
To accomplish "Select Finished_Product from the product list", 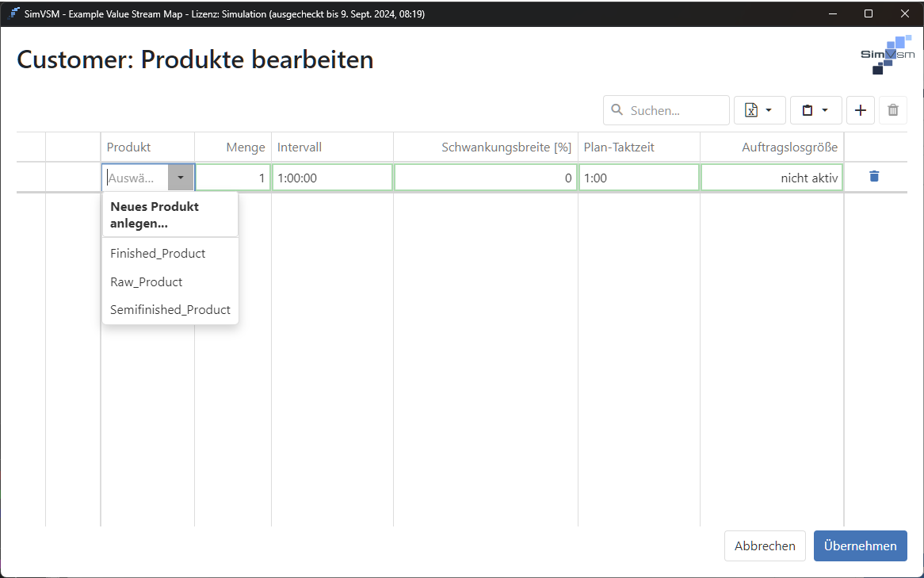I will point(157,253).
